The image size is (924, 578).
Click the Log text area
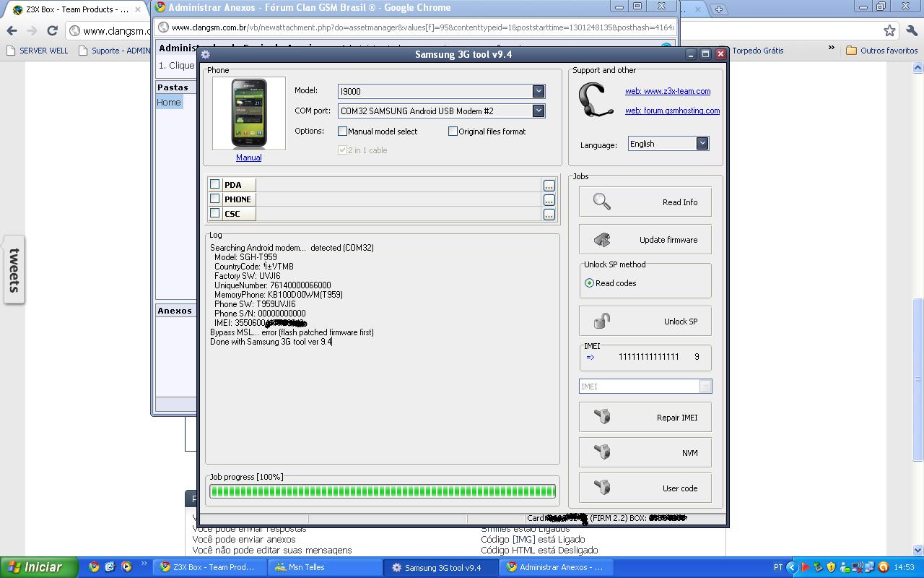(383, 349)
